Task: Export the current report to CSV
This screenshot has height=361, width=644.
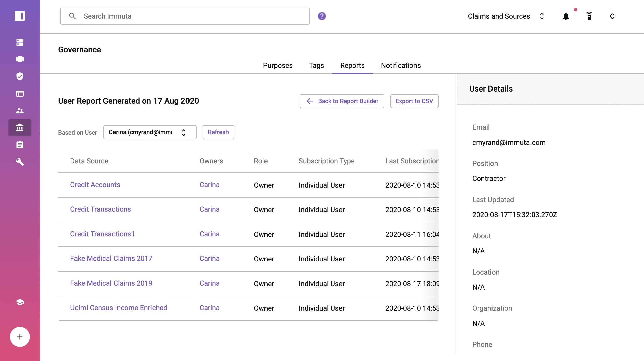Action: click(x=414, y=101)
